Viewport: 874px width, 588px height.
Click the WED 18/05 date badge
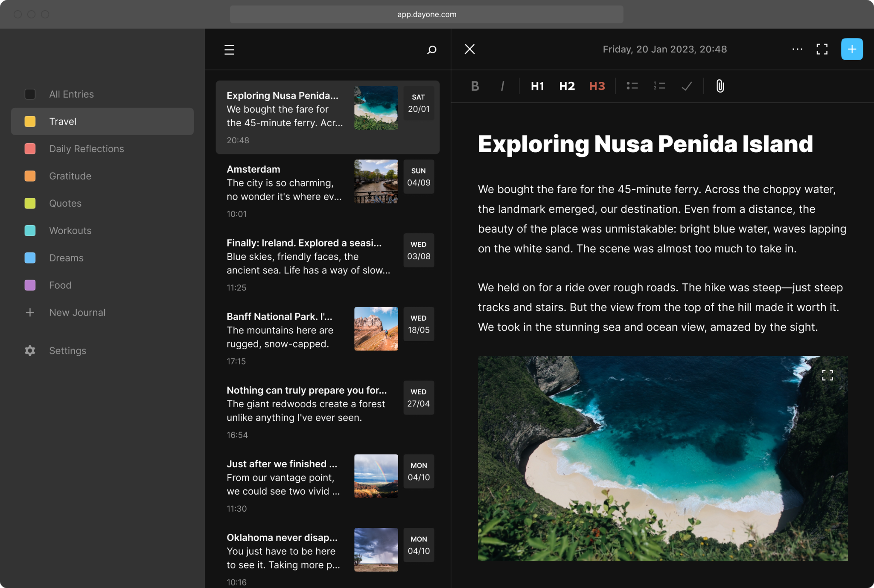coord(419,324)
